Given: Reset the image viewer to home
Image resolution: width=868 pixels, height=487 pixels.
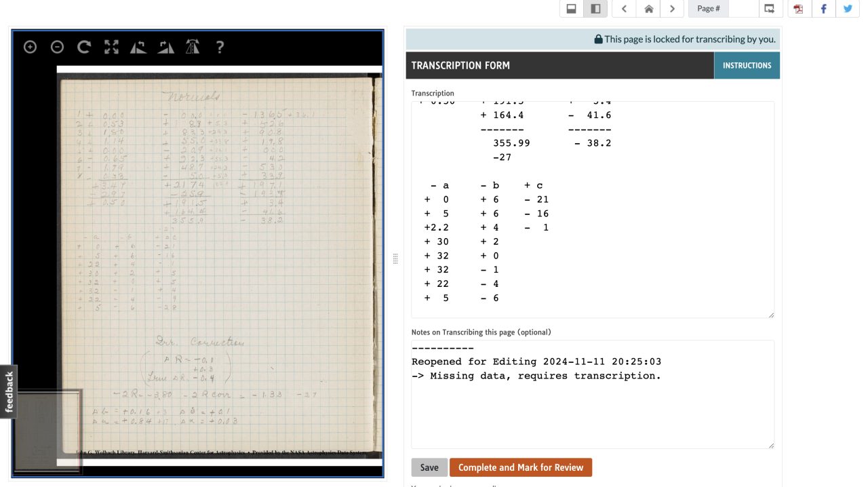Looking at the screenshot, I should click(x=84, y=47).
